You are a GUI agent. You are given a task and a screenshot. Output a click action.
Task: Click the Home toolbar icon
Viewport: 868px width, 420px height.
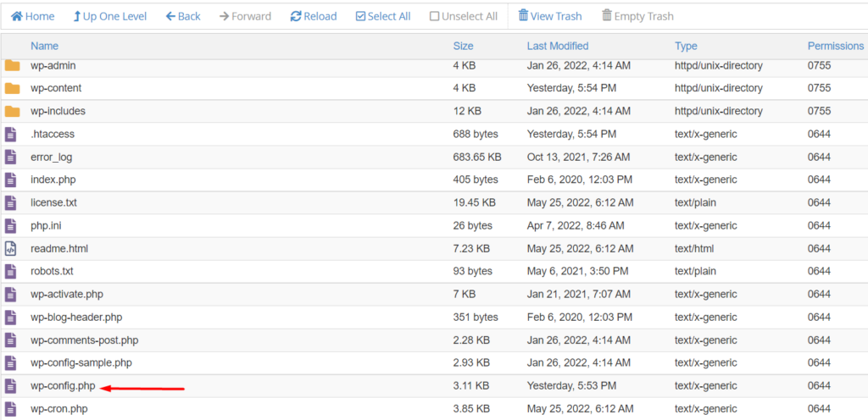click(17, 17)
